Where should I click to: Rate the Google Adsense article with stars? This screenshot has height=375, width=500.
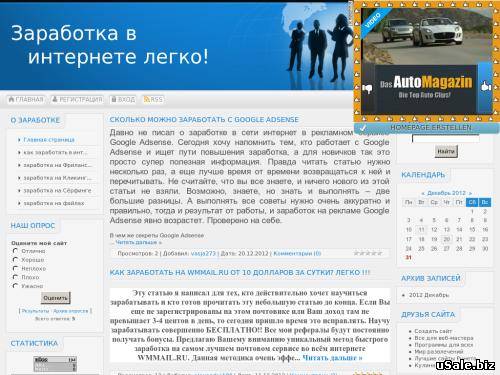[368, 253]
